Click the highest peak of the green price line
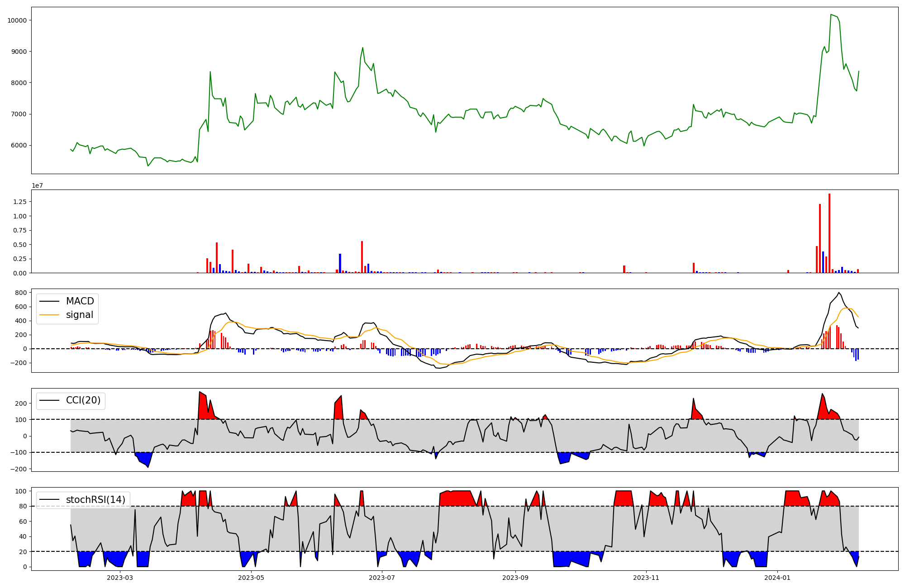 click(831, 15)
